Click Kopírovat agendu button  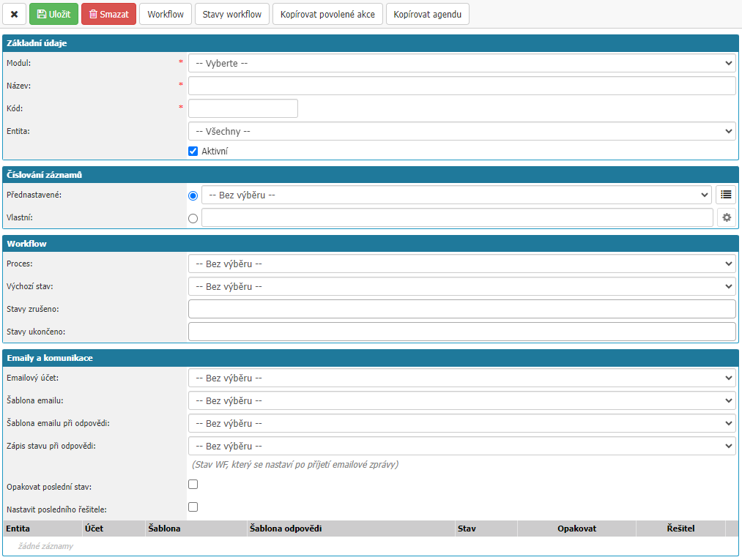427,14
